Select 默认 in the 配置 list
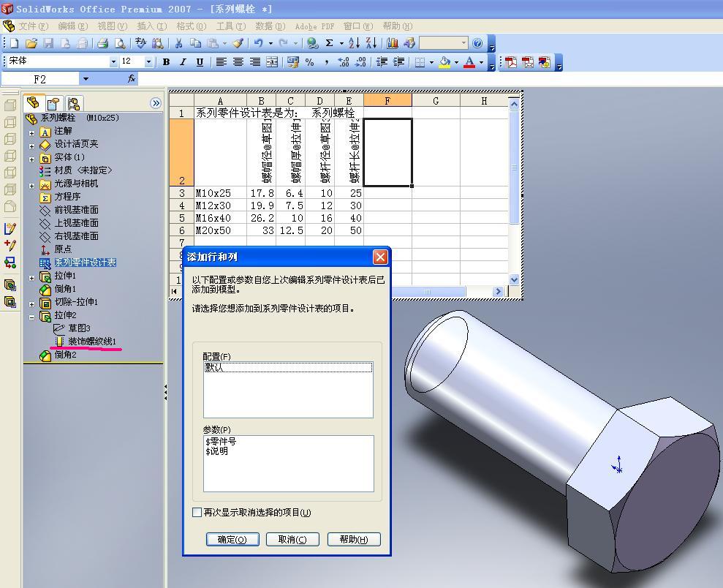Screen dimensions: 723x588 [288, 368]
